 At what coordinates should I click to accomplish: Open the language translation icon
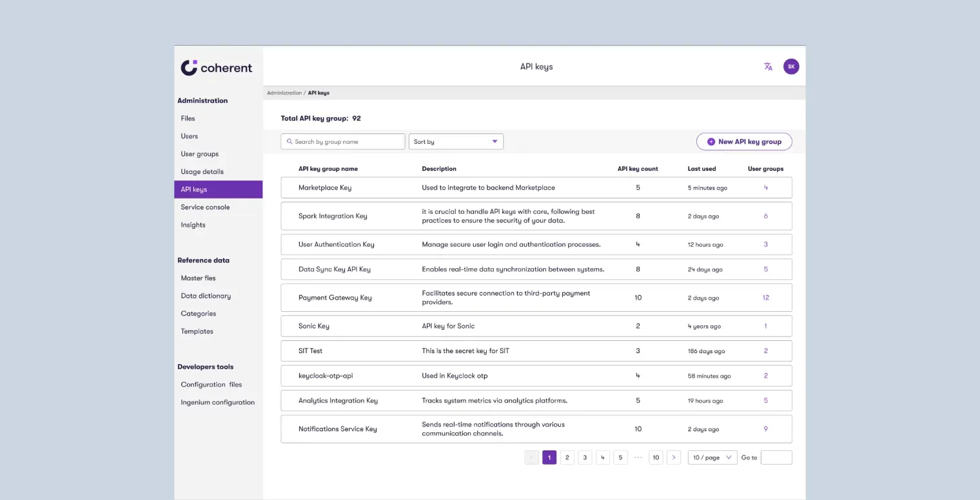pyautogui.click(x=768, y=66)
